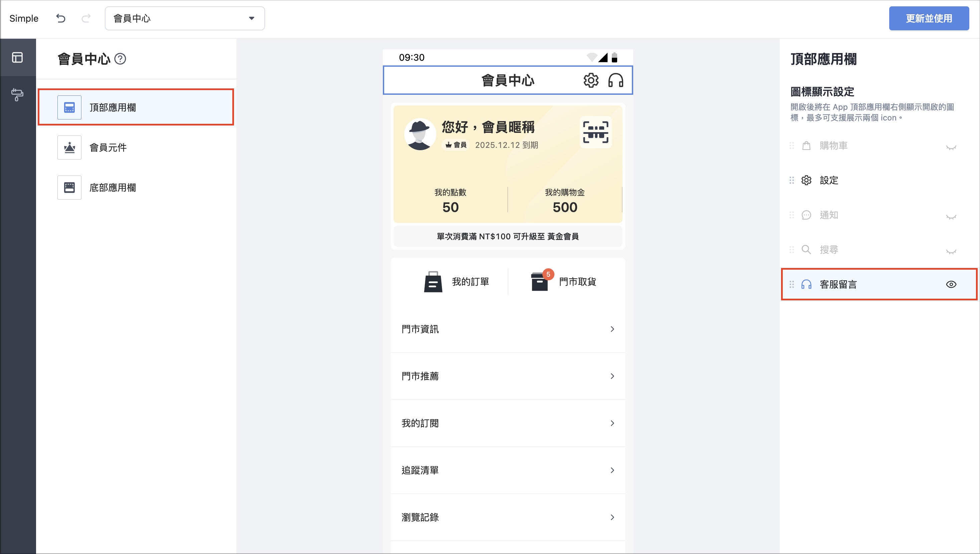
Task: Show the 通知 icon via eye toggle
Action: click(951, 217)
